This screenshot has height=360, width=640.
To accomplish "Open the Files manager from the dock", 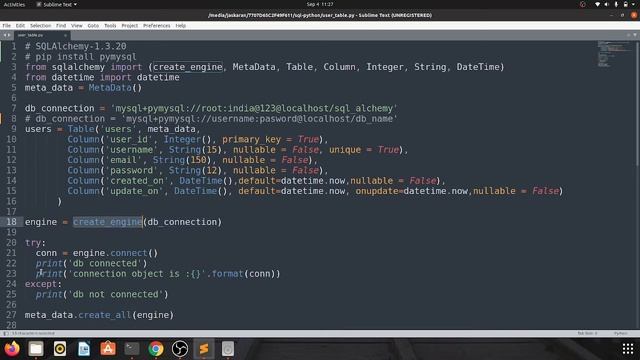I will tap(36, 349).
